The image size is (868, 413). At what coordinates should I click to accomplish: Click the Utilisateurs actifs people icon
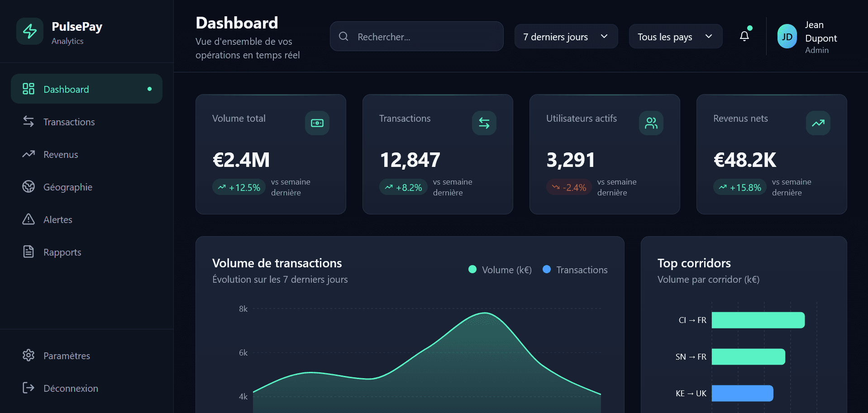click(x=651, y=123)
